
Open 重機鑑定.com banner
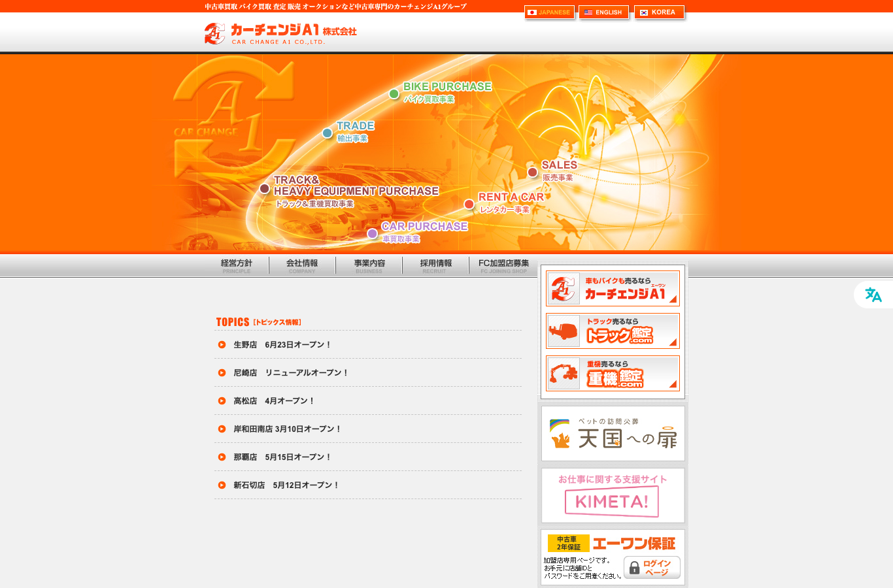[613, 374]
